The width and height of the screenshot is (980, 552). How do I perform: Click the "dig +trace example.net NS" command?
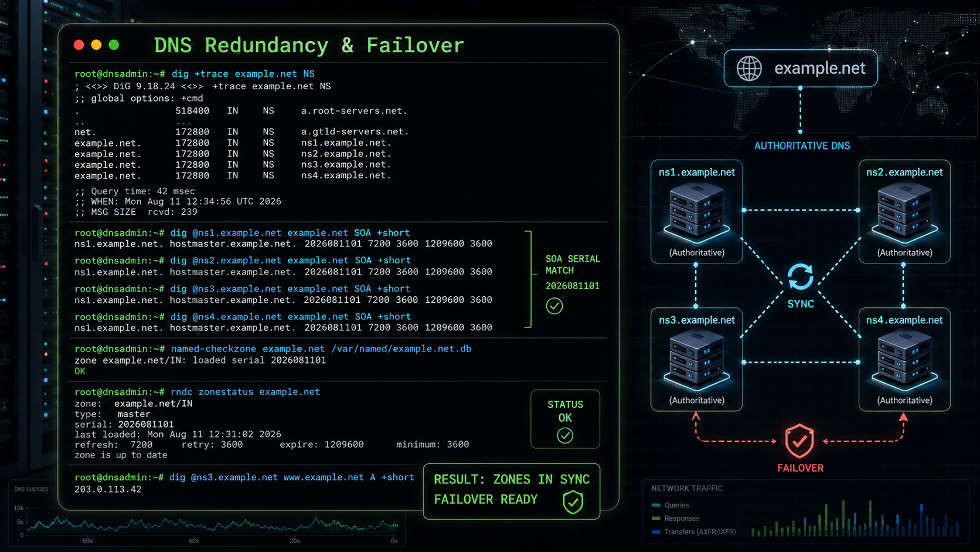[x=243, y=74]
